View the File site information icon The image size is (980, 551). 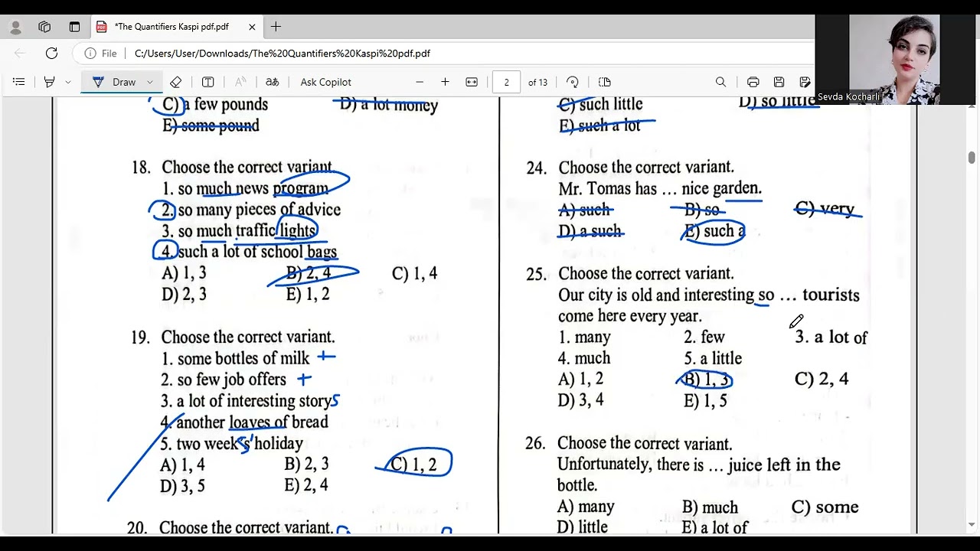tap(100, 54)
